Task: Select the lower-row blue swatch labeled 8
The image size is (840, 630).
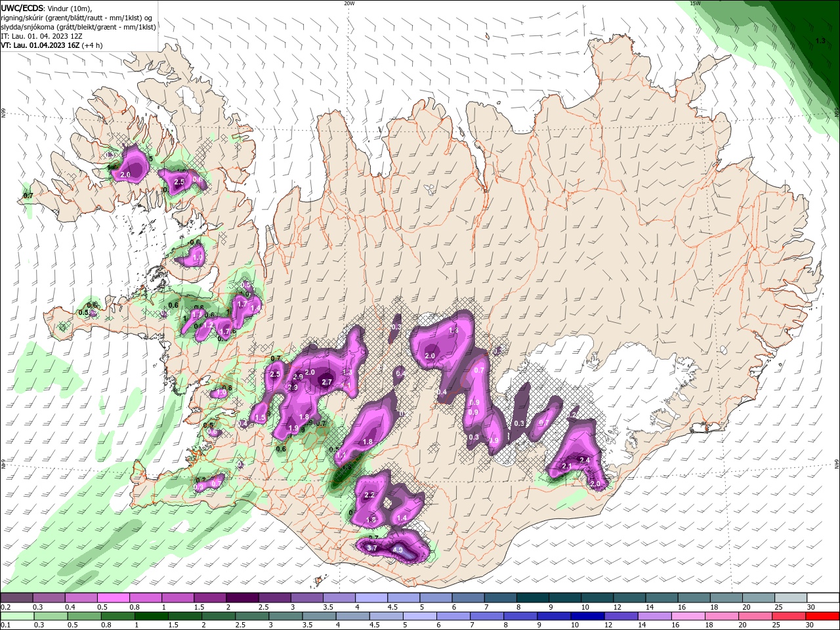Action: 519,616
